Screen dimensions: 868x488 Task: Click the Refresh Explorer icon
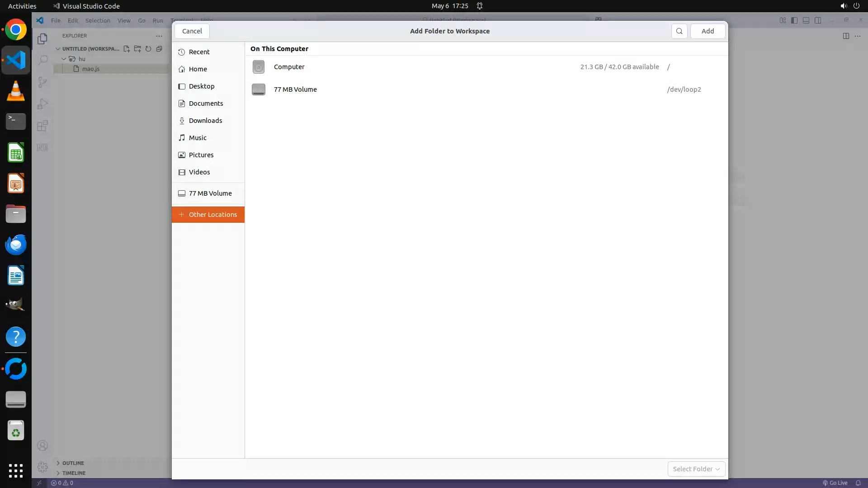(x=148, y=49)
